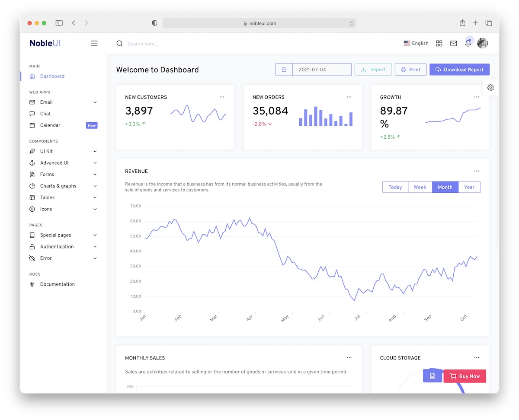Open the notifications bell icon
519x420 pixels.
coord(468,43)
